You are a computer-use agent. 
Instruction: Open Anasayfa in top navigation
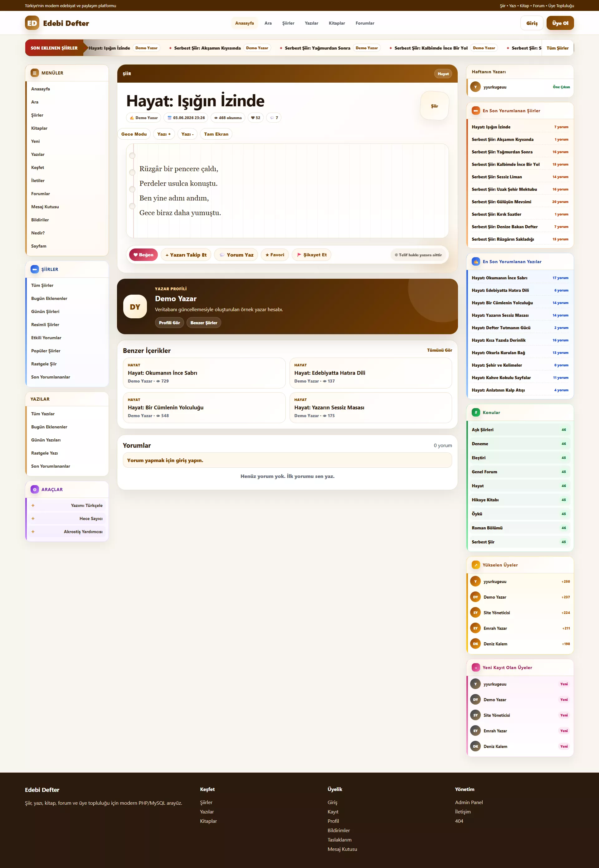coord(244,23)
